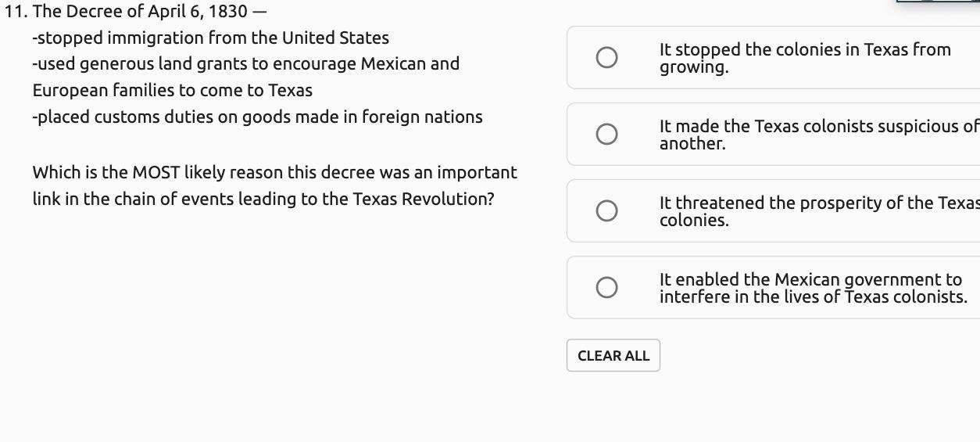This screenshot has height=442, width=980.
Task: Click answer text "It stopped the colonies in Texas"
Action: point(804,49)
